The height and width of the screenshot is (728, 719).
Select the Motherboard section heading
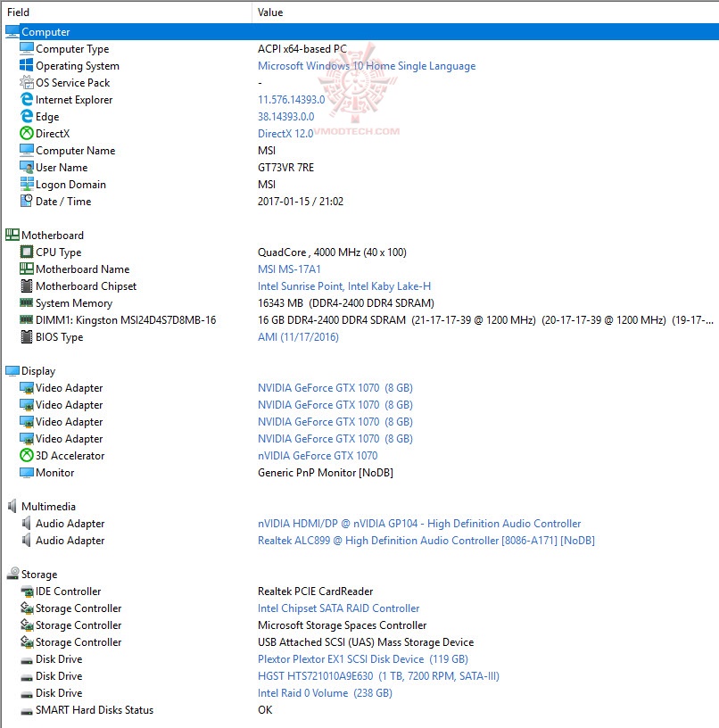point(53,236)
